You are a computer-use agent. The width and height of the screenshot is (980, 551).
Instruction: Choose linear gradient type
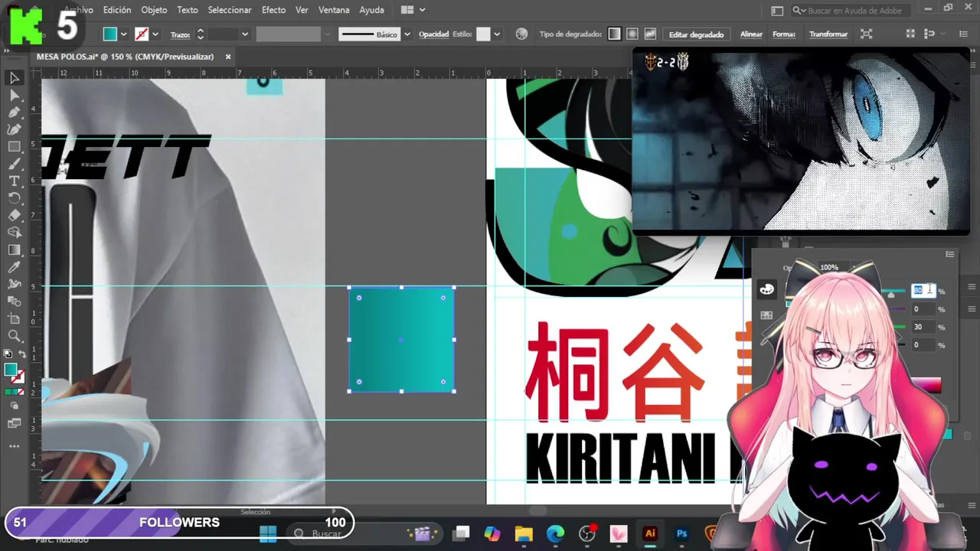click(614, 34)
